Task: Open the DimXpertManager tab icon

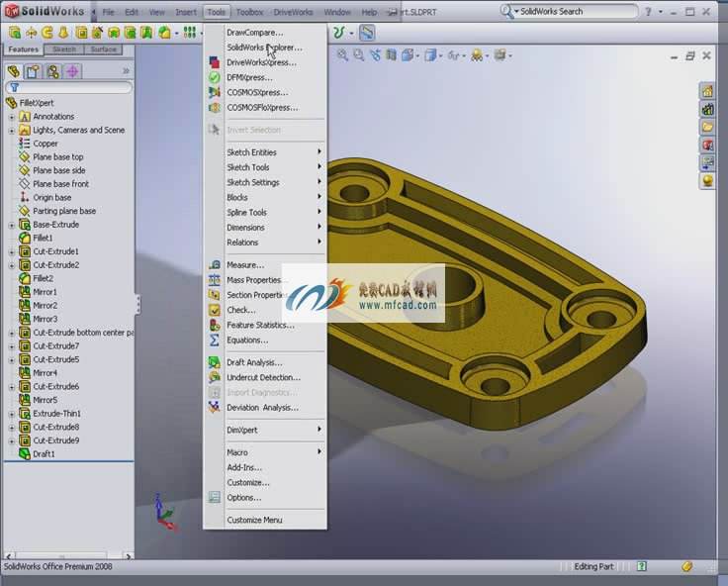Action: (x=72, y=71)
